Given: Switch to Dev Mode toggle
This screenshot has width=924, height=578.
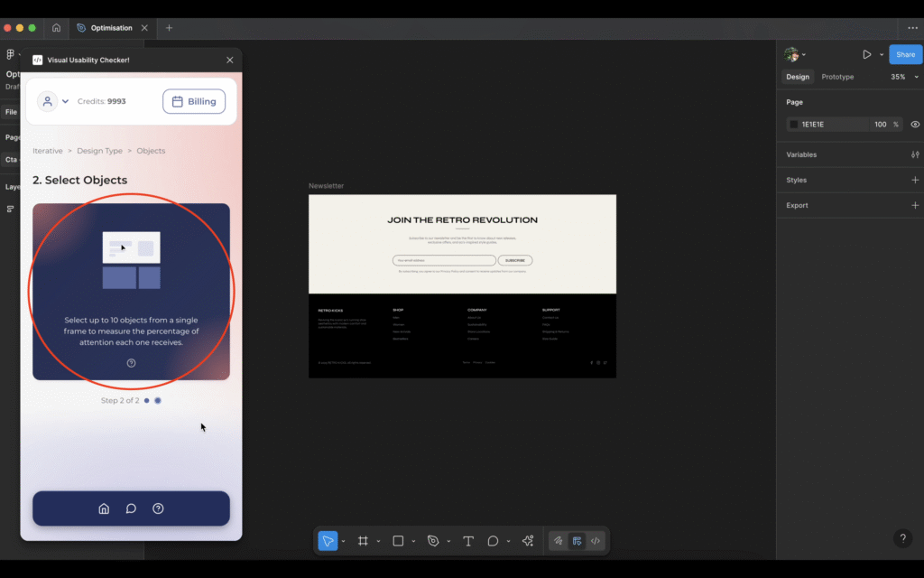Looking at the screenshot, I should point(596,541).
